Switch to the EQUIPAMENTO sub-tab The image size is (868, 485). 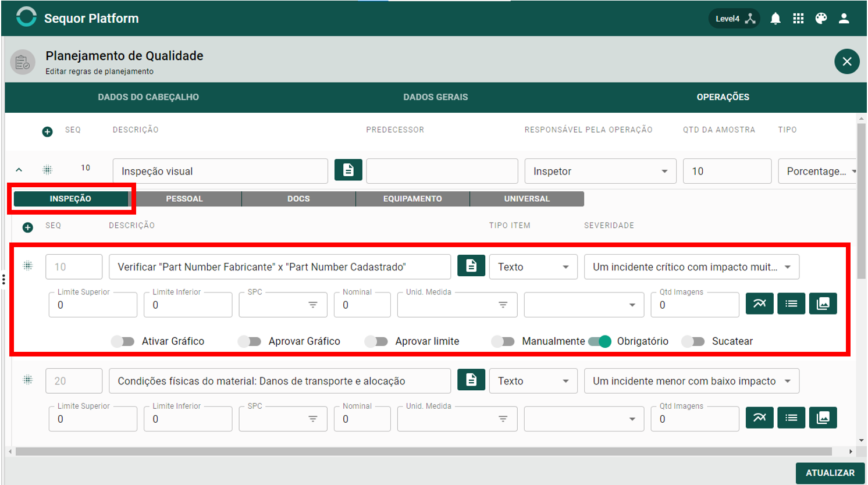(412, 199)
